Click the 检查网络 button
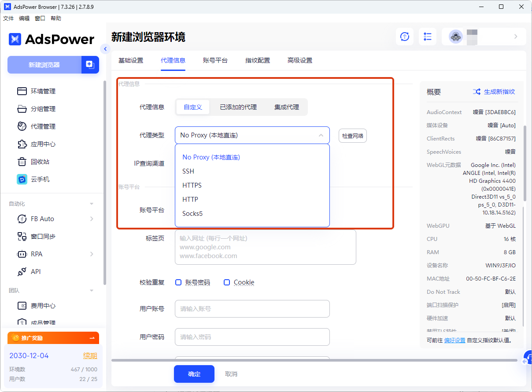Image resolution: width=532 pixels, height=392 pixels. tap(352, 136)
